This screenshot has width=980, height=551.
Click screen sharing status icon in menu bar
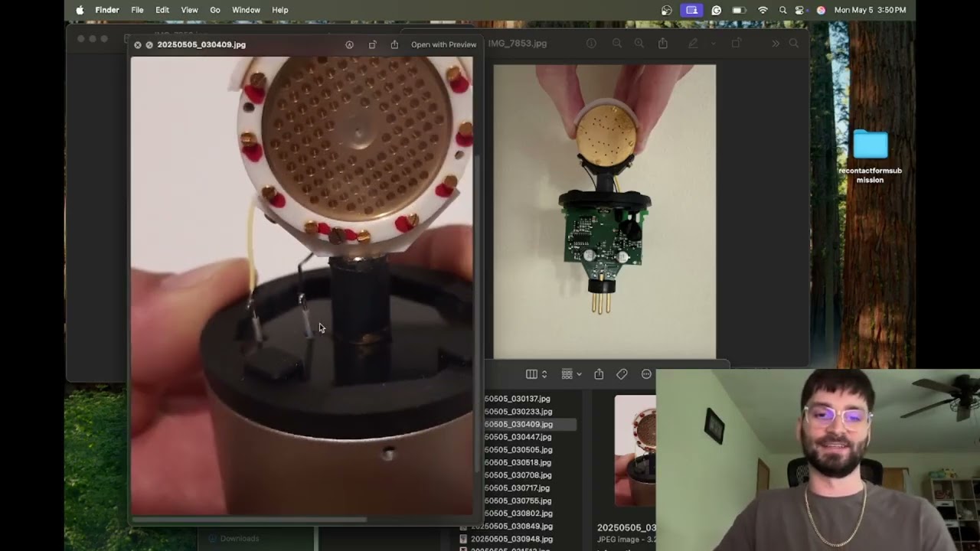point(691,10)
